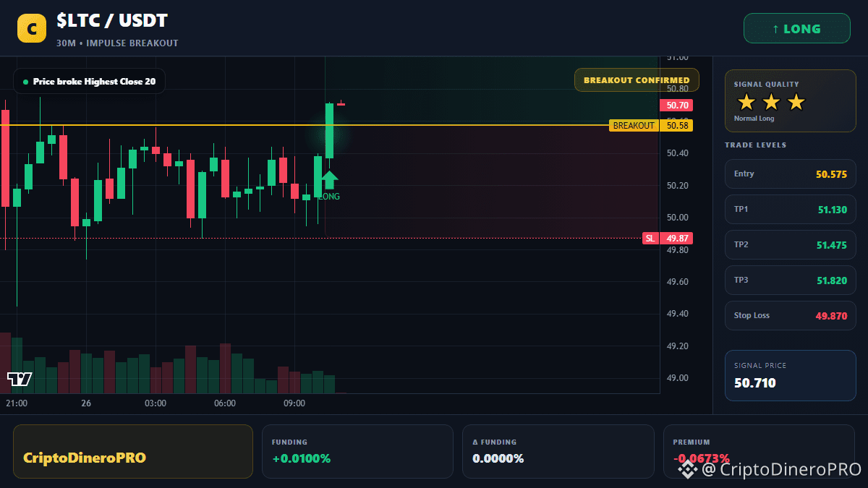Click the 49.87 stop loss axis label

pyautogui.click(x=676, y=239)
